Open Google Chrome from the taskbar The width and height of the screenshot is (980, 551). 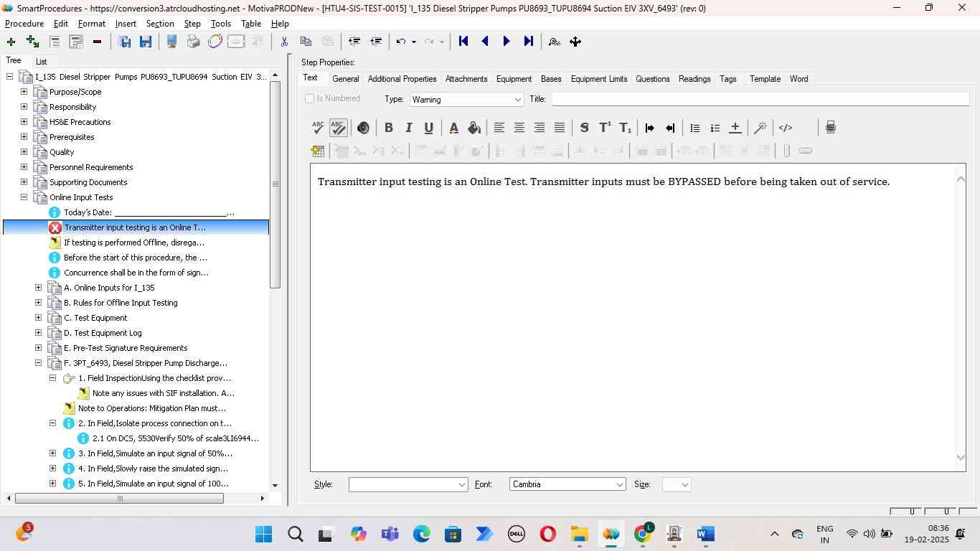(643, 534)
